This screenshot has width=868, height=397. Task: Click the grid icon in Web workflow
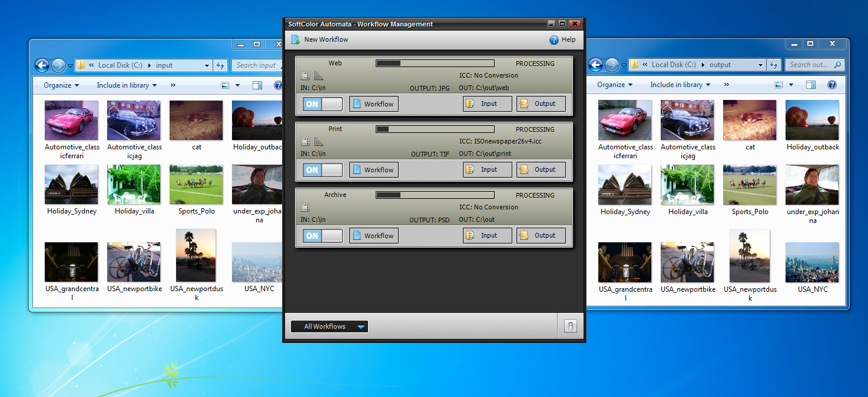[x=305, y=75]
